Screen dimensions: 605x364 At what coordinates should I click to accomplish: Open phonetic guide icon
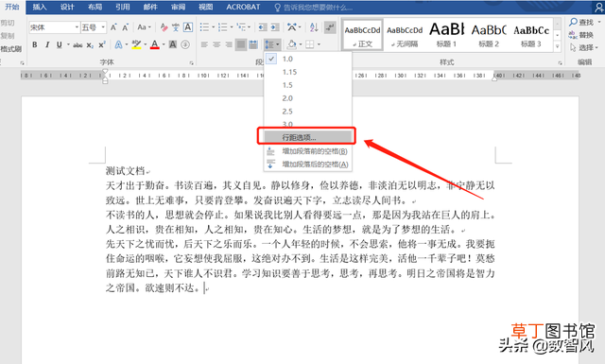tap(176, 27)
